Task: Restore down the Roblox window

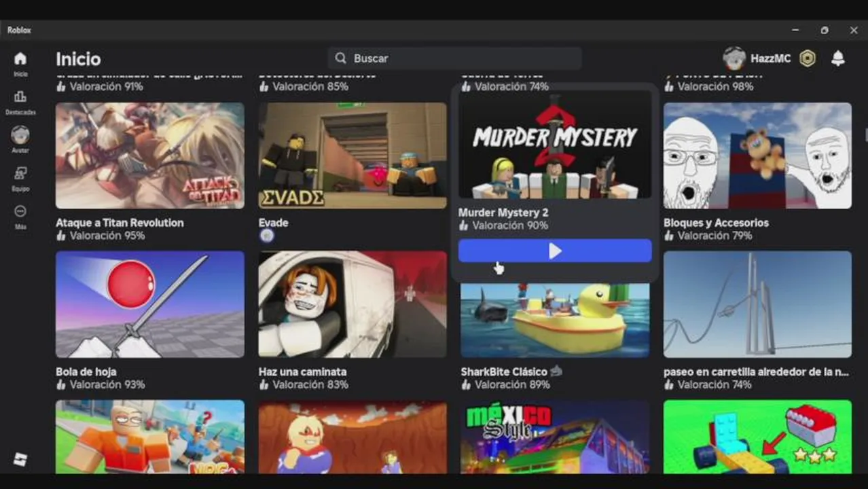Action: coord(824,30)
